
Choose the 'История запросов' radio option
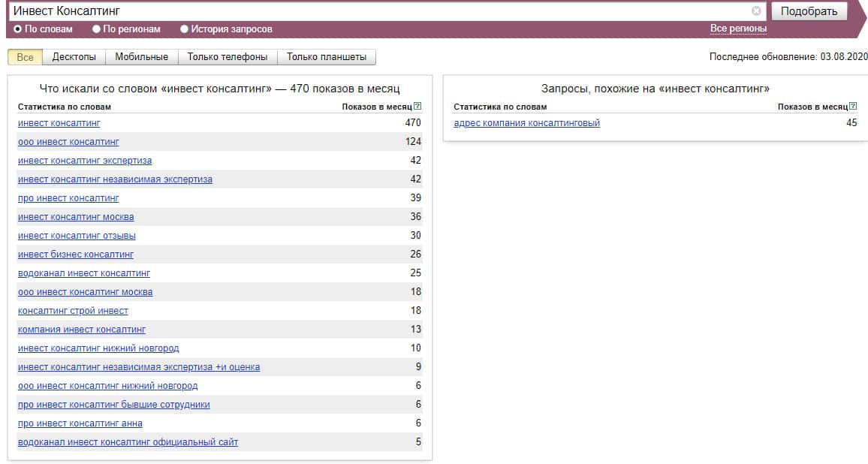click(x=185, y=29)
